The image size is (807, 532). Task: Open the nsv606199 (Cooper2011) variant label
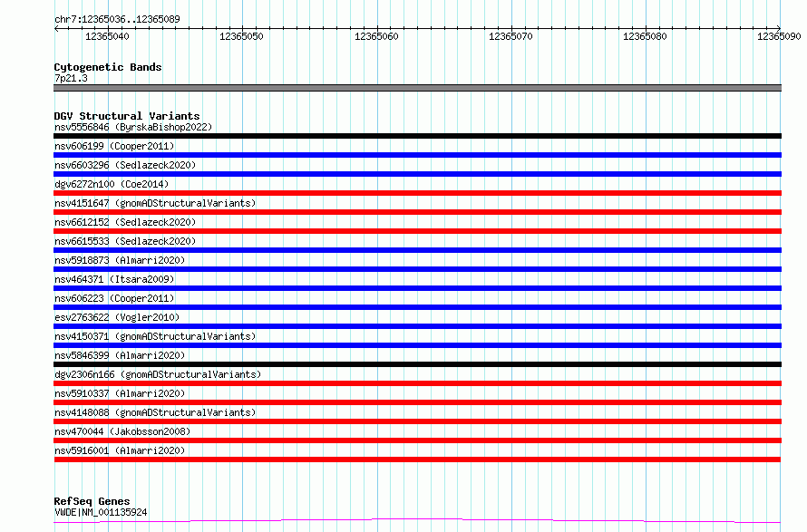coord(114,146)
